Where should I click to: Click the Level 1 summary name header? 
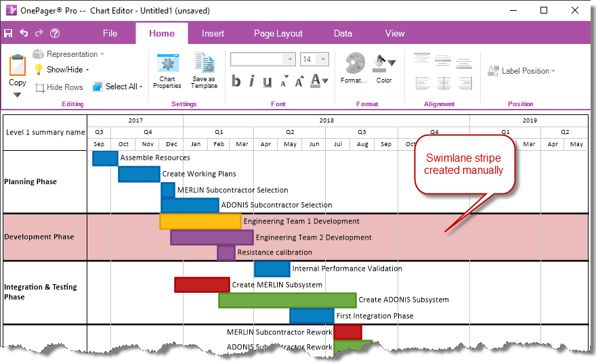pos(45,132)
